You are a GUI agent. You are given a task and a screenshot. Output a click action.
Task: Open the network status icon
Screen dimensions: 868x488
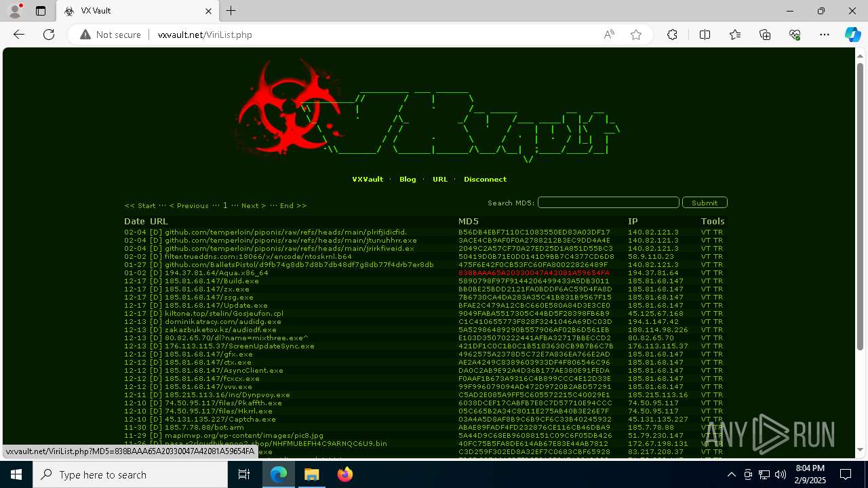pos(764,474)
